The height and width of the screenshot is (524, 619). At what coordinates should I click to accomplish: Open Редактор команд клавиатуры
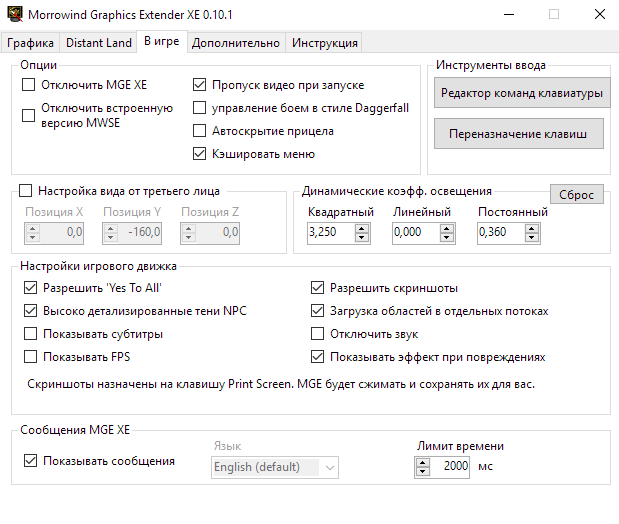click(x=521, y=93)
